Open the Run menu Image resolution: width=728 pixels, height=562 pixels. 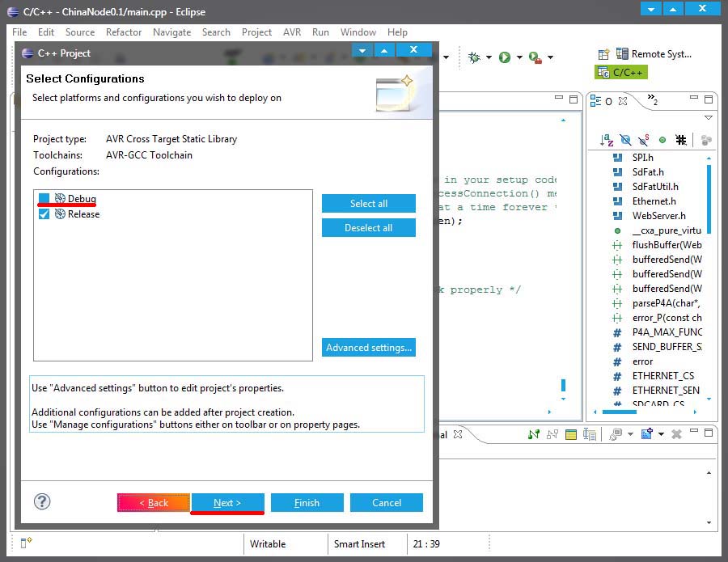click(320, 32)
